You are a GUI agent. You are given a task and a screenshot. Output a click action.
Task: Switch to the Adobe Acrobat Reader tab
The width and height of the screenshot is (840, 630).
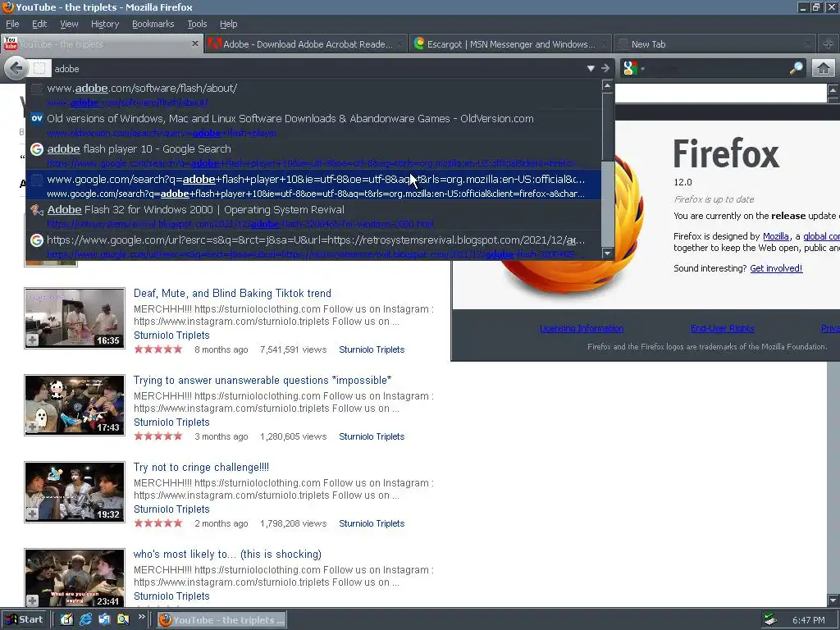[x=305, y=44]
